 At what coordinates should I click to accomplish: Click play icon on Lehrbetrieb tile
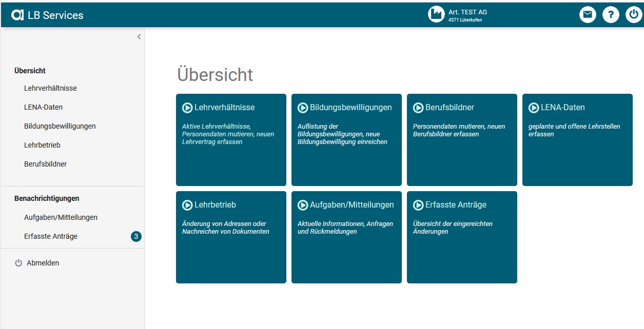(x=187, y=205)
